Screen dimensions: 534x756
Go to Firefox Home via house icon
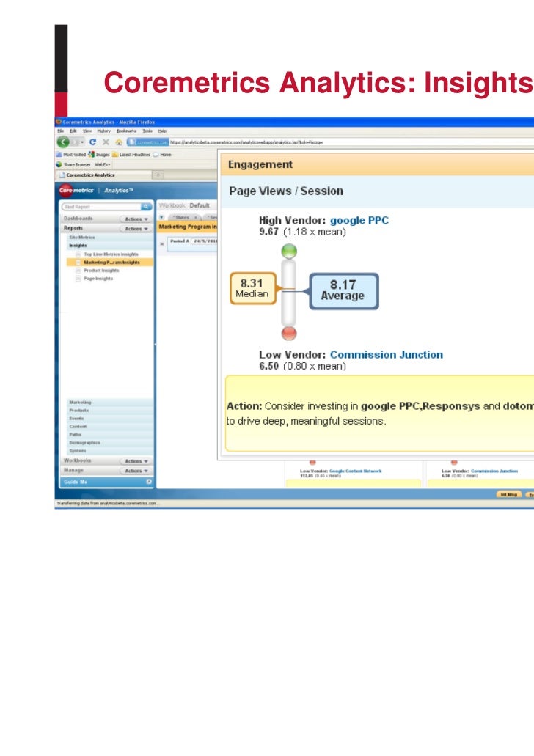click(118, 142)
